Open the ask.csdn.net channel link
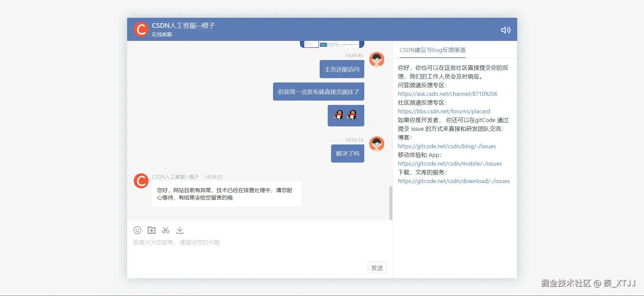Image resolution: width=644 pixels, height=296 pixels. (447, 94)
